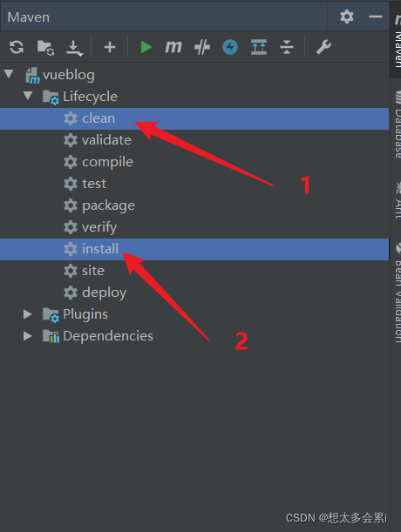Toggle Offline Mode icon
The width and height of the screenshot is (401, 532).
[202, 47]
